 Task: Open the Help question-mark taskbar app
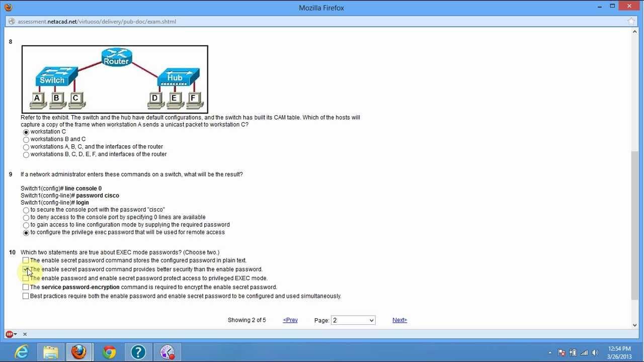point(138,352)
